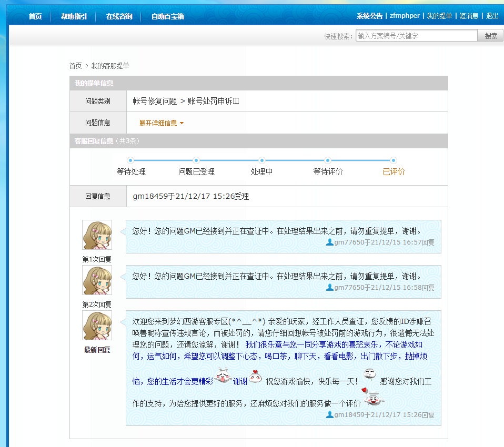Open 短消息 in the top bar

tap(469, 16)
